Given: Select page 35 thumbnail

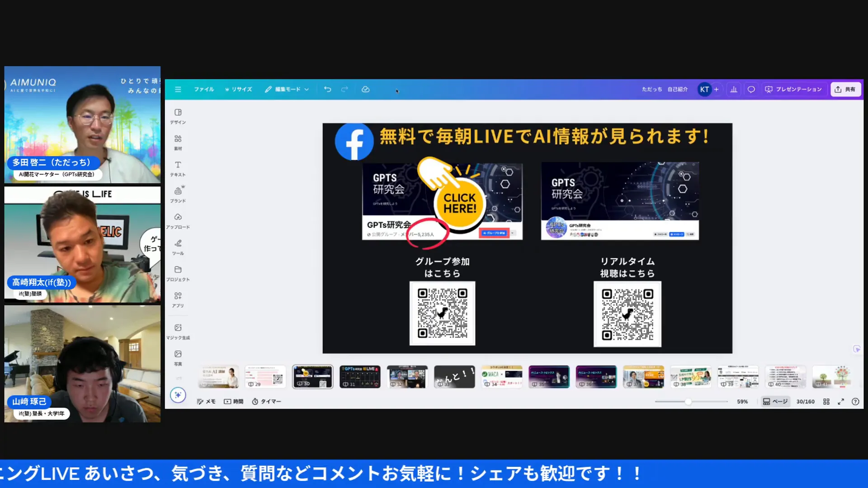Looking at the screenshot, I should coord(549,377).
